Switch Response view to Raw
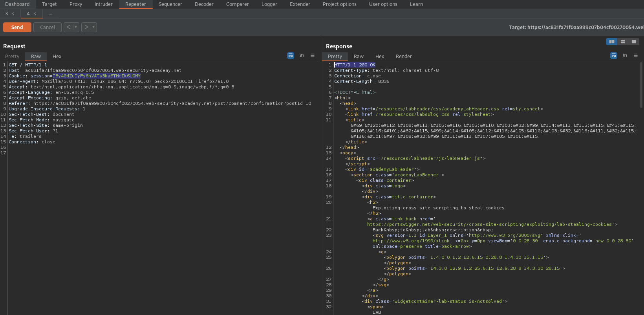This screenshot has width=644, height=315. [359, 57]
